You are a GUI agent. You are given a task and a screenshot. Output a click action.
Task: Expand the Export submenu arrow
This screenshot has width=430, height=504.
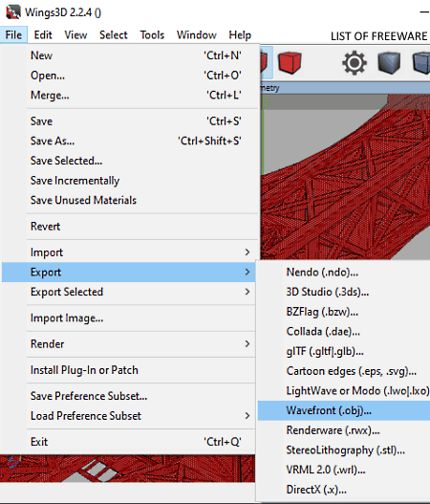tap(247, 272)
